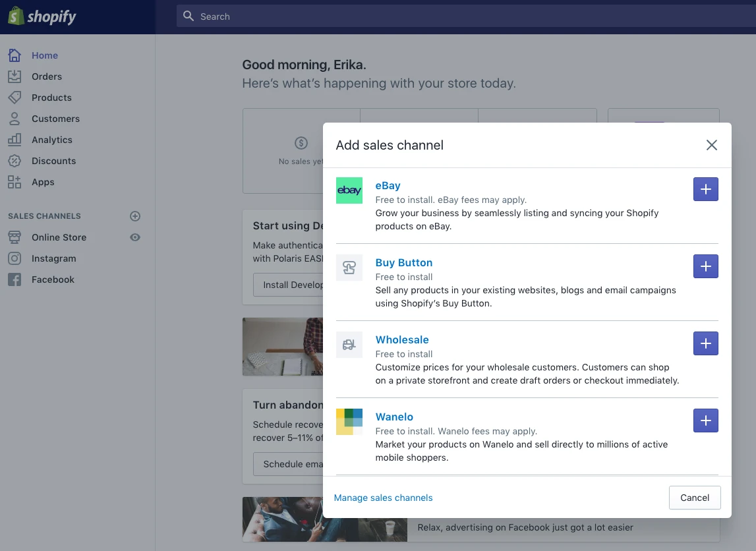Open Customers in the sidebar
This screenshot has width=756, height=551.
click(55, 119)
